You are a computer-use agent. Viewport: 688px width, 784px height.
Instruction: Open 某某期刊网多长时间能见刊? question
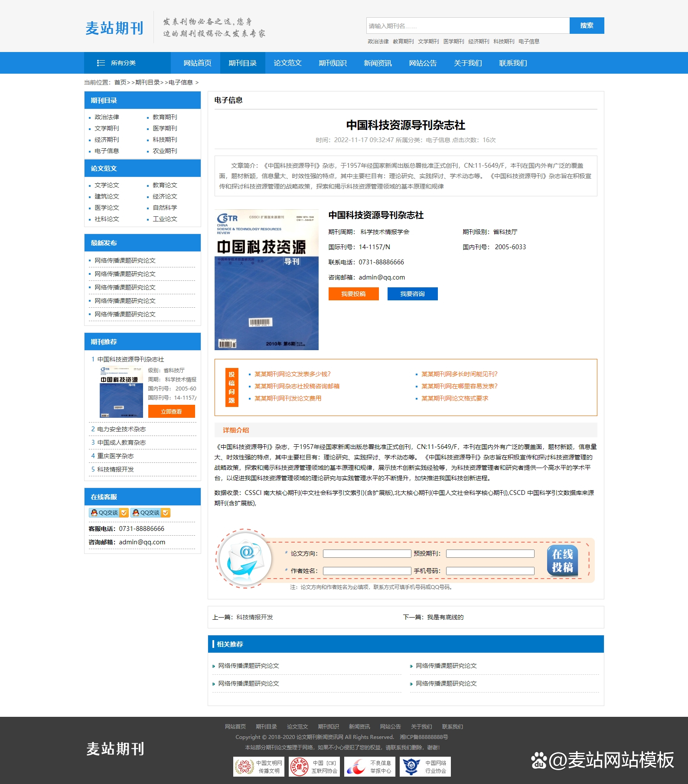click(460, 374)
